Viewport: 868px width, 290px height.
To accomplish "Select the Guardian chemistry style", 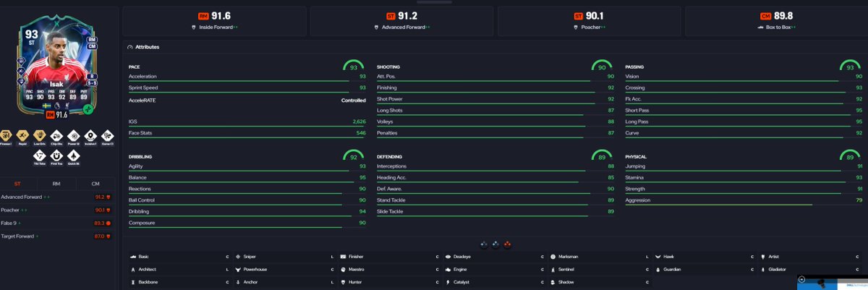I will 705,269.
